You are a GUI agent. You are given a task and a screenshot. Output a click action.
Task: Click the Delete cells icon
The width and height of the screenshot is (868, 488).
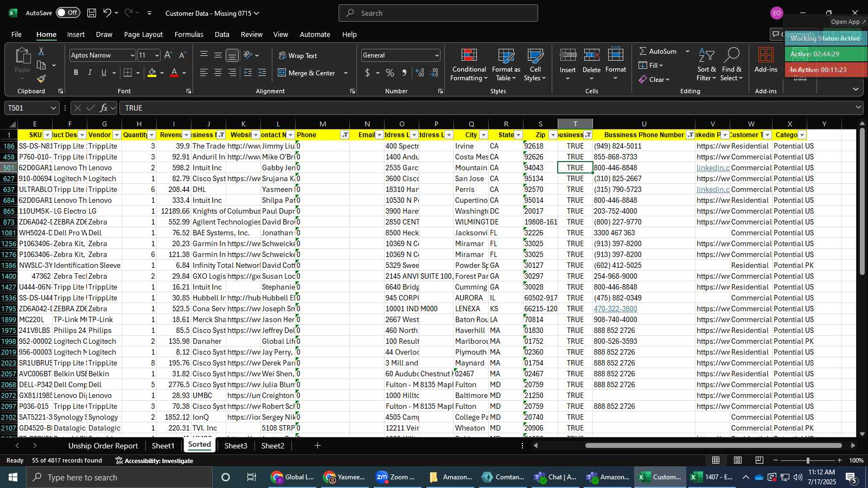(591, 56)
